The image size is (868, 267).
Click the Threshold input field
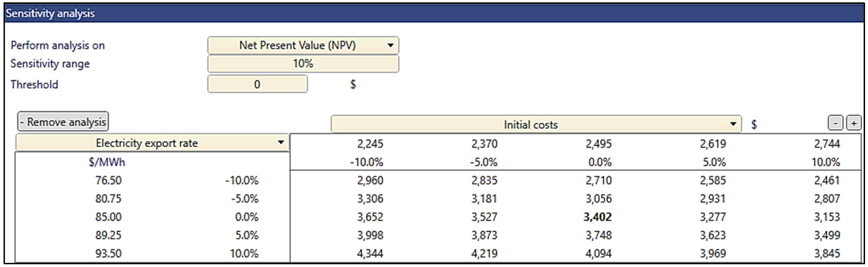point(257,84)
